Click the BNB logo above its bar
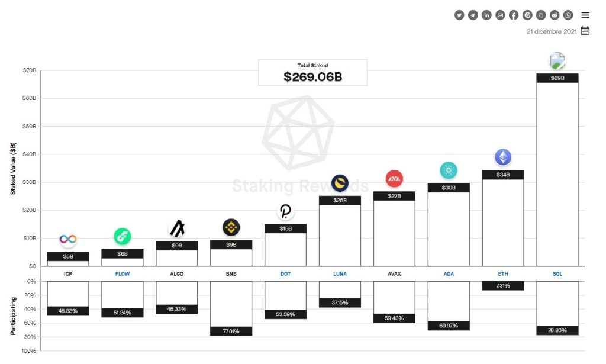 coord(231,227)
